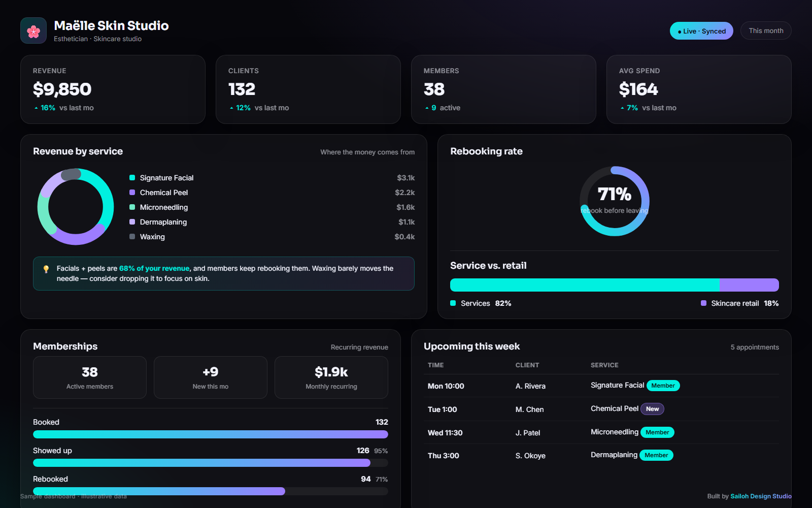This screenshot has height=508, width=812.
Task: Select the Thu 3:00 appointment time
Action: coord(444,456)
